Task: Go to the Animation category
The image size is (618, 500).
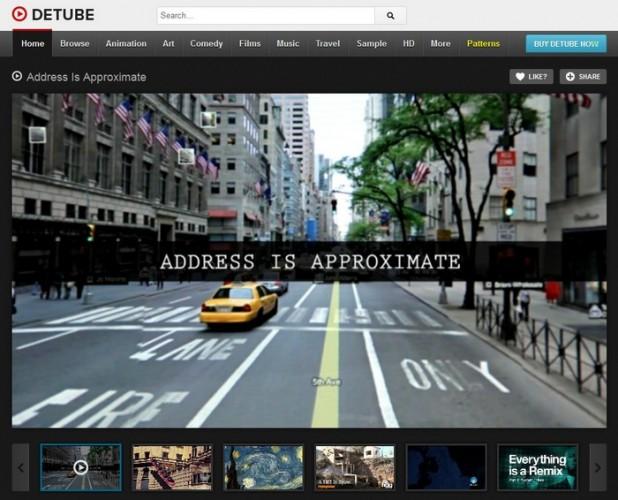Action: pos(126,43)
